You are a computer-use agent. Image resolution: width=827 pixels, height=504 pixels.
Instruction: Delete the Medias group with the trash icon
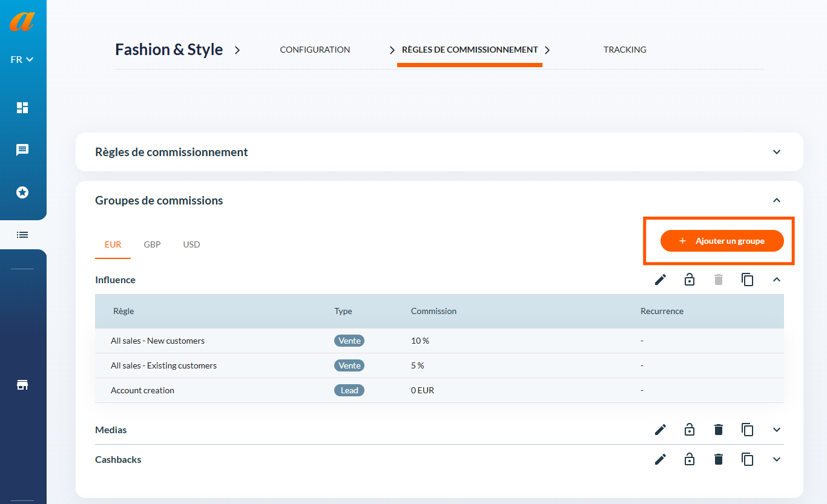[x=719, y=430]
